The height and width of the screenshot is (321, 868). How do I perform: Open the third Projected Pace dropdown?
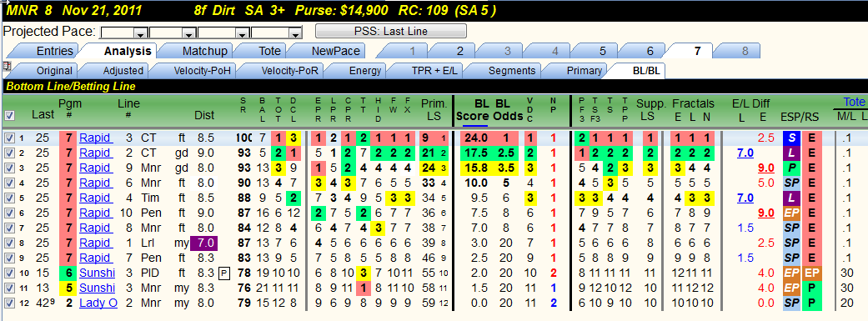click(x=241, y=33)
